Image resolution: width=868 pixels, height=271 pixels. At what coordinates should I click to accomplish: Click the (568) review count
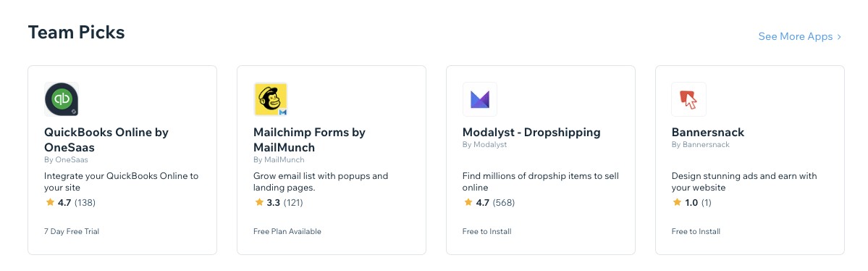click(x=504, y=202)
